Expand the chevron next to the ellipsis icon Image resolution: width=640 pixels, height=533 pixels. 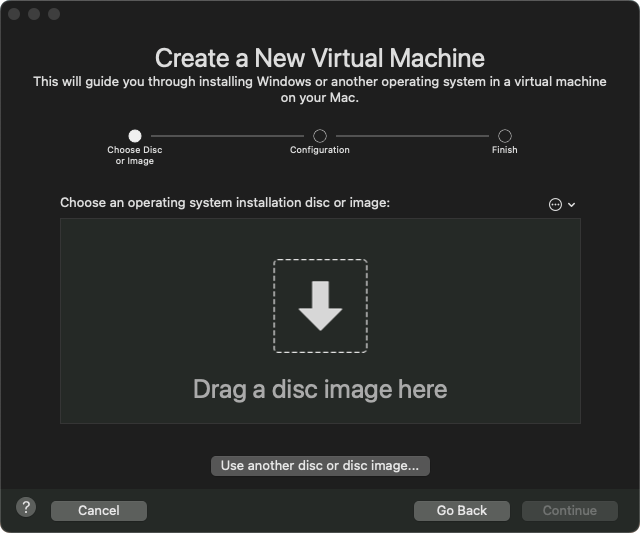point(572,204)
